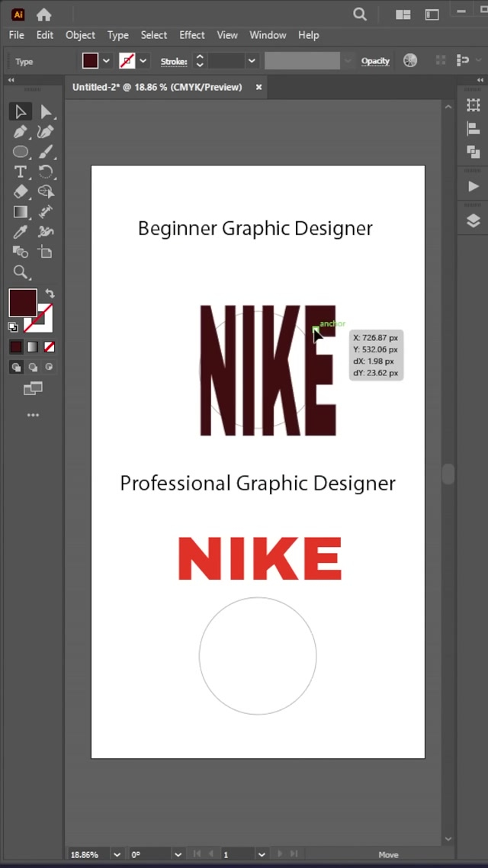Select the Eraser tool
The width and height of the screenshot is (488, 868).
pos(21,191)
